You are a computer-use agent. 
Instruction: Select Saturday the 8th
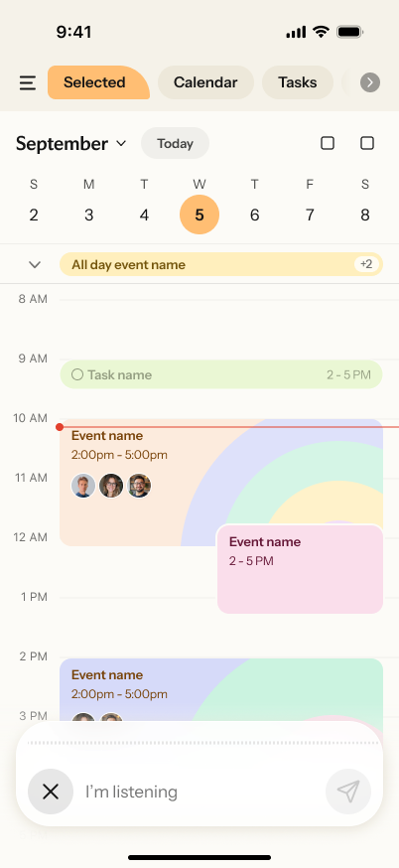(x=365, y=215)
